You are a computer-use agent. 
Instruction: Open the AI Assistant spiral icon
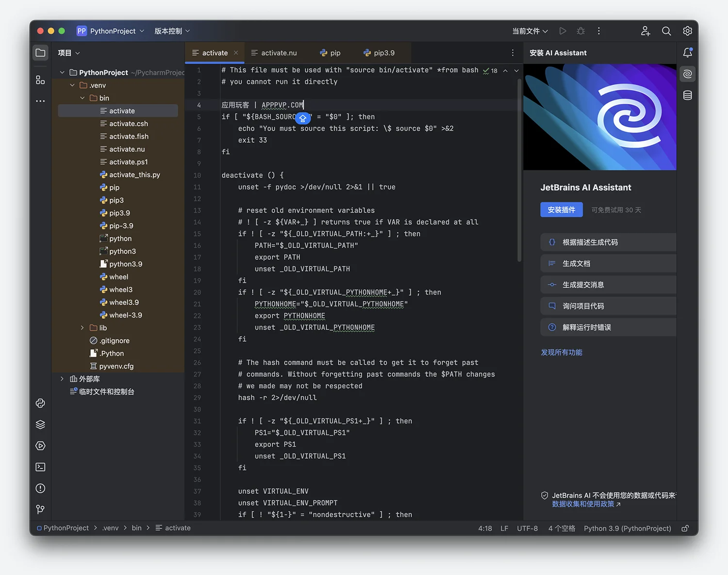(687, 74)
